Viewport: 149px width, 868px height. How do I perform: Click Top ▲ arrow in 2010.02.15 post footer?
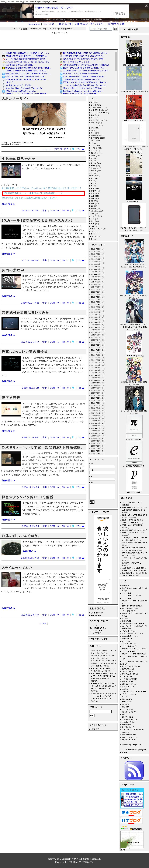coord(80,342)
